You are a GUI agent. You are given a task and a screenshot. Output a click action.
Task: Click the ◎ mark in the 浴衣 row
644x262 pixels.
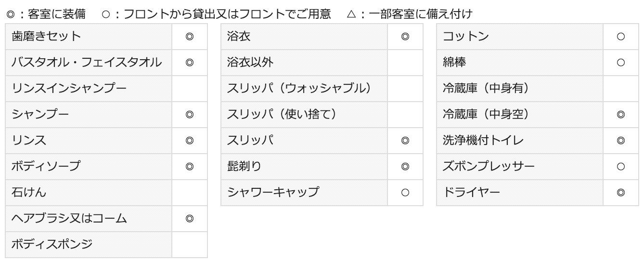[405, 37]
